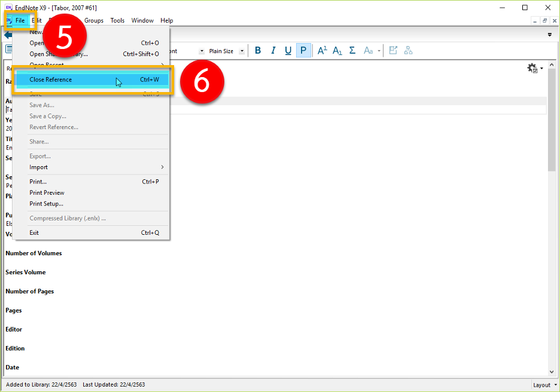560x392 pixels.
Task: Open the Window menu
Action: coord(142,20)
